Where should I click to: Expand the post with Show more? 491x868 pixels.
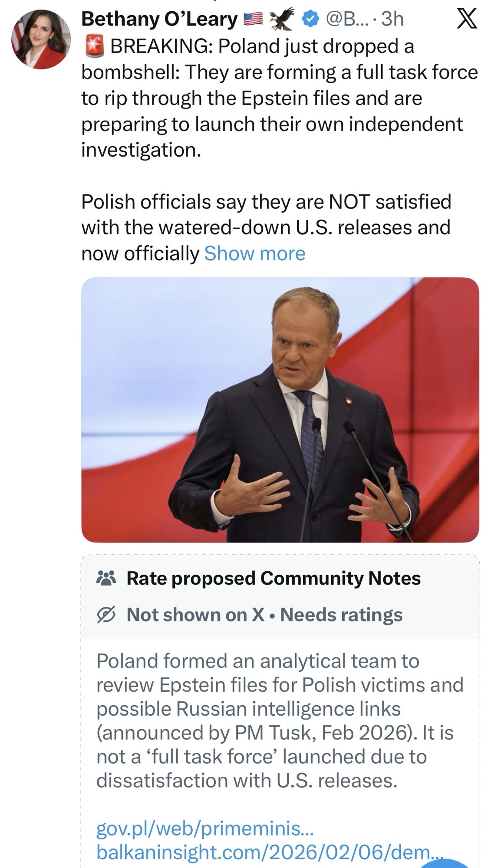coord(255,253)
